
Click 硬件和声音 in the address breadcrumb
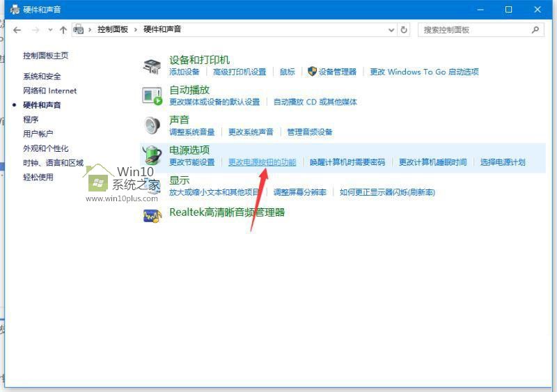162,29
